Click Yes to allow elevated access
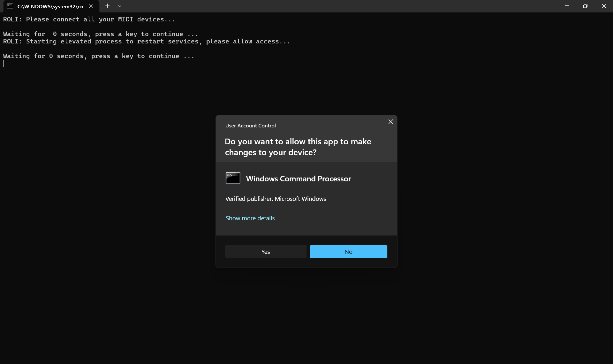The width and height of the screenshot is (613, 364). pos(266,252)
